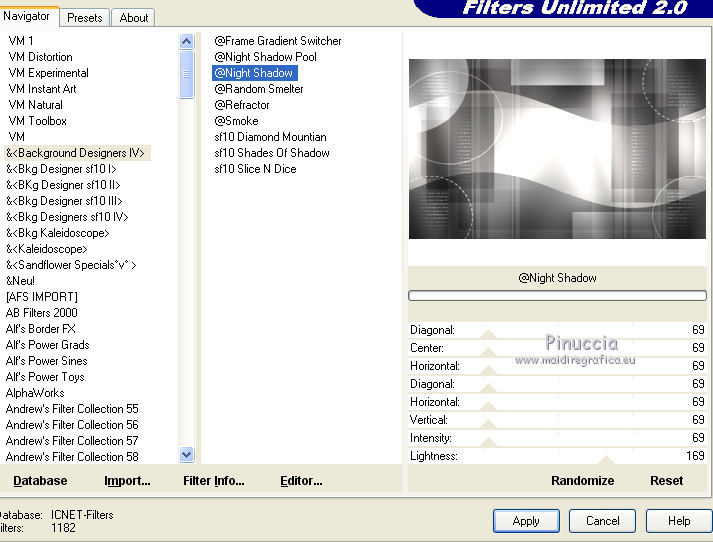Select Alf's Power Toys category

pos(45,376)
